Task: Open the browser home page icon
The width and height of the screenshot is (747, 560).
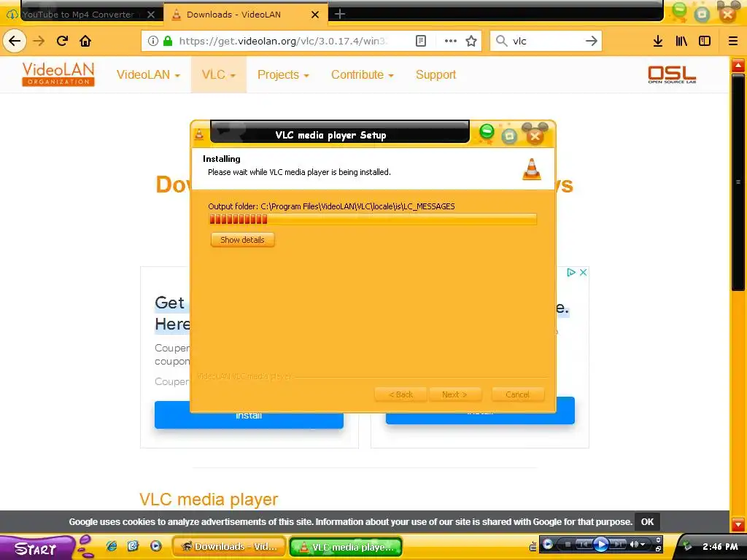Action: 85,41
